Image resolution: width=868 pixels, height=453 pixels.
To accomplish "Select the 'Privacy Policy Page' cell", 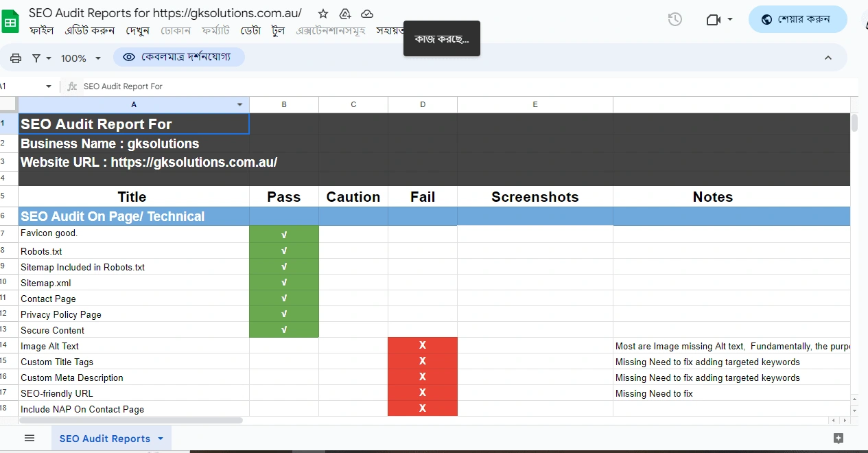I will [x=134, y=314].
